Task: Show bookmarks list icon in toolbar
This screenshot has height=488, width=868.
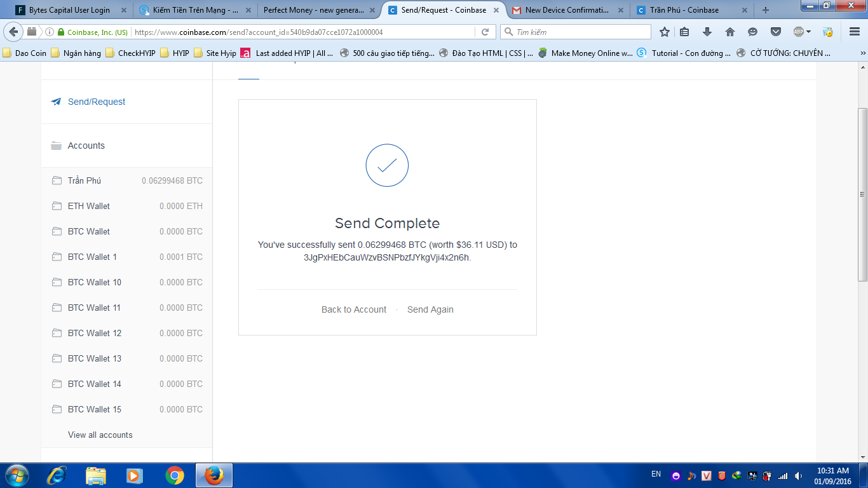Action: (684, 32)
